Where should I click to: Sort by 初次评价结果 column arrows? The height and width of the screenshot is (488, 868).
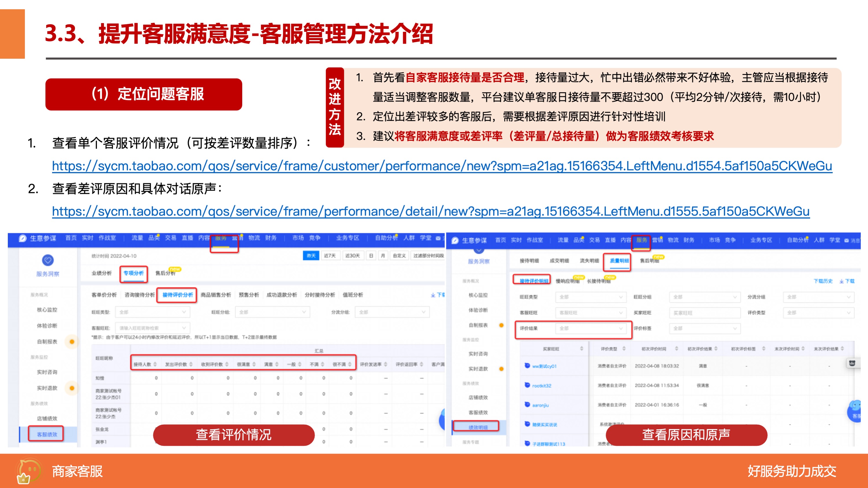pos(716,348)
